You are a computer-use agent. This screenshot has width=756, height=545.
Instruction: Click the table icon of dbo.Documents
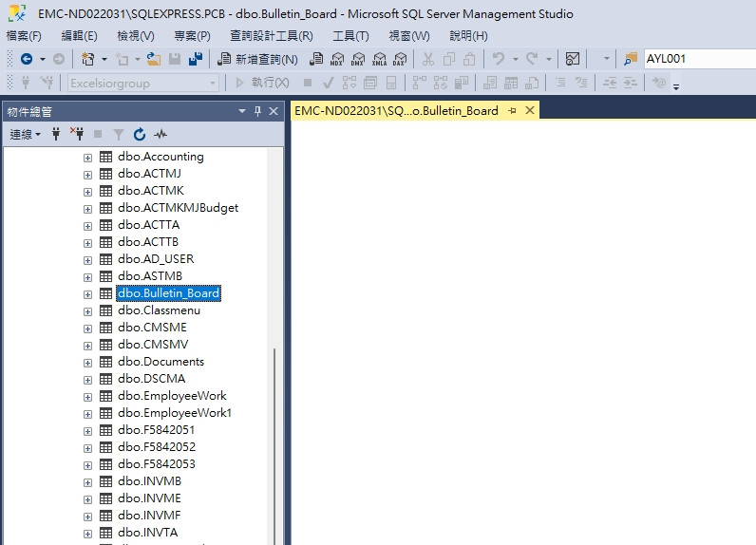point(105,362)
